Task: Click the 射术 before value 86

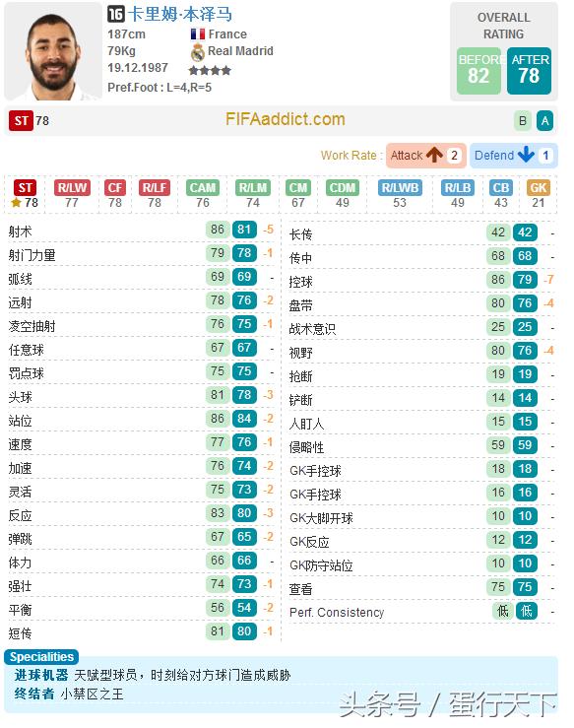Action: click(218, 230)
